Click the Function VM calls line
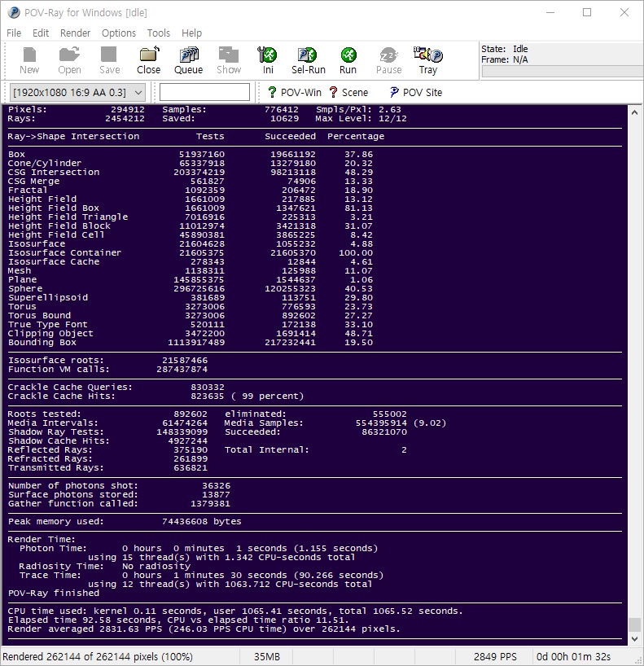 (107, 369)
